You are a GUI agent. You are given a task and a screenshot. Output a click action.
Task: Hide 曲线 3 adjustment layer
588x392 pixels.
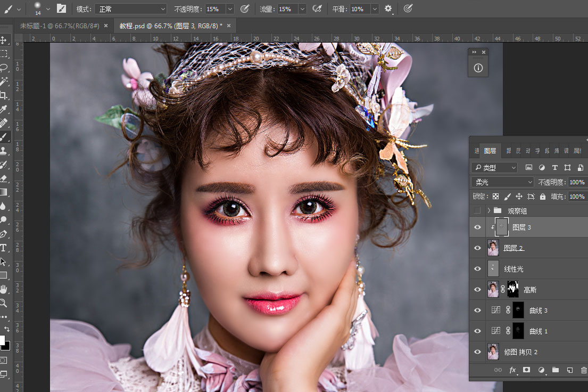click(477, 310)
